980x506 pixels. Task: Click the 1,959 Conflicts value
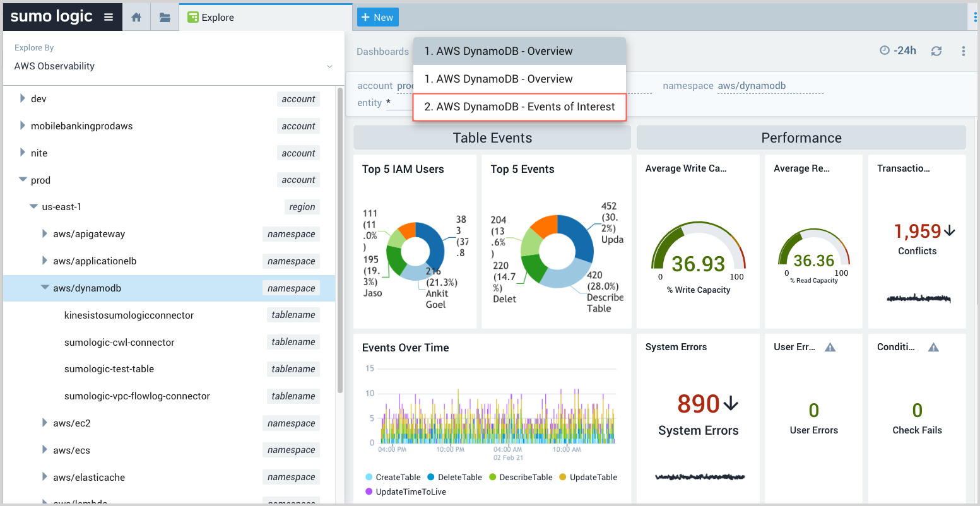918,232
